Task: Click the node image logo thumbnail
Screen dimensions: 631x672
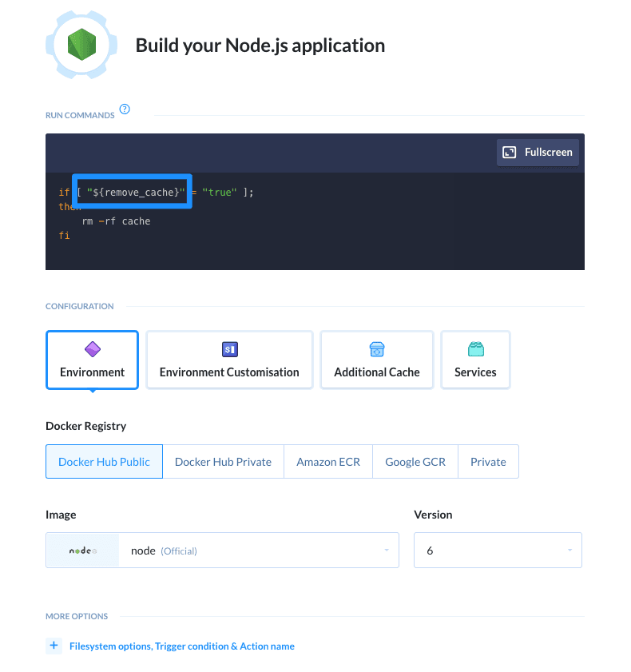Action: pos(82,551)
